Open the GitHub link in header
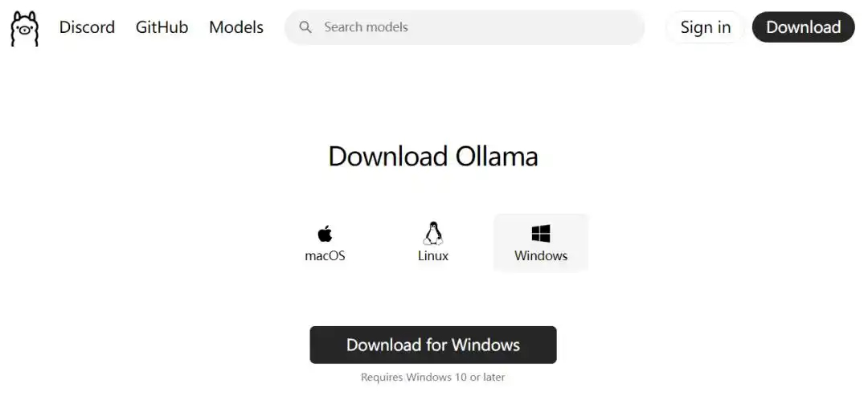Image resolution: width=868 pixels, height=400 pixels. [162, 27]
